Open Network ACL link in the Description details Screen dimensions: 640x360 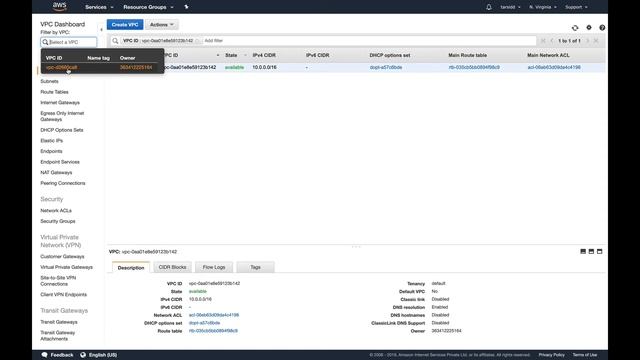click(214, 315)
